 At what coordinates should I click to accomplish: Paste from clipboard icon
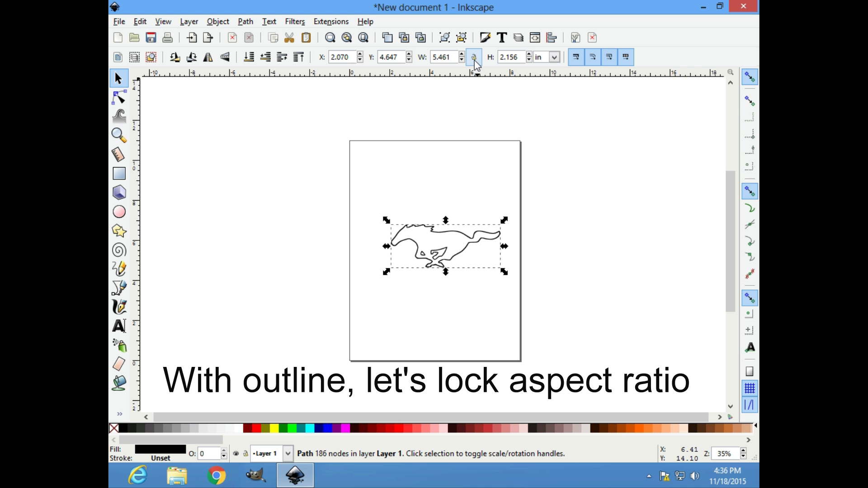click(x=306, y=38)
